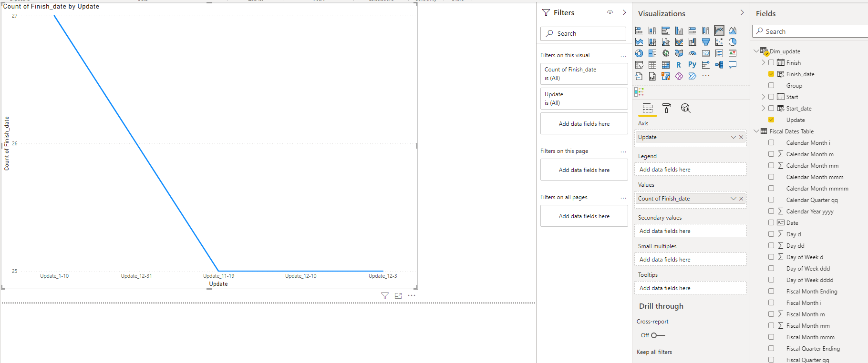
Task: Switch to the Analytics tab
Action: (685, 108)
